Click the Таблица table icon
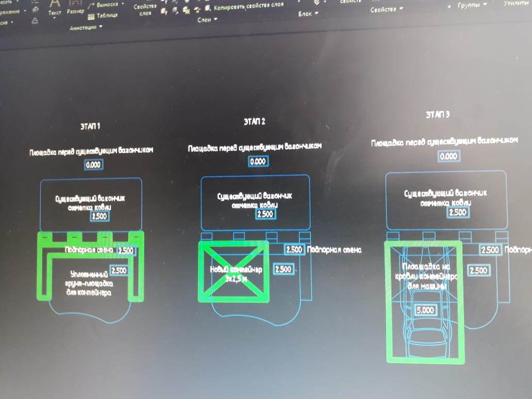The image size is (532, 399). [91, 16]
